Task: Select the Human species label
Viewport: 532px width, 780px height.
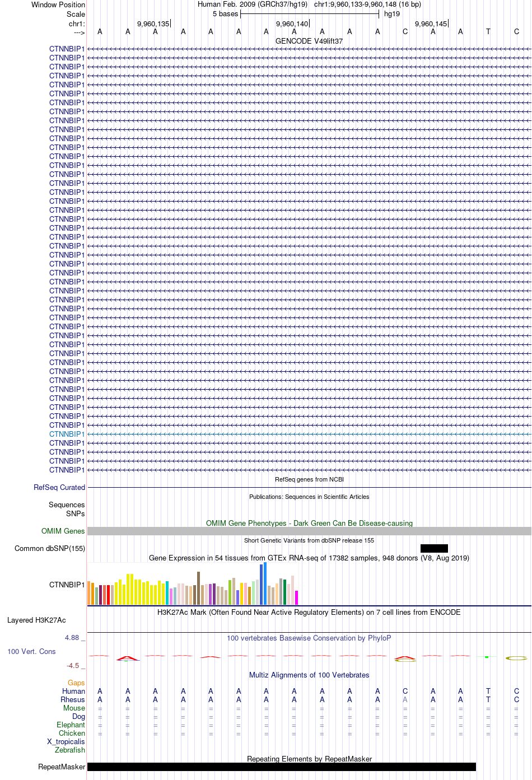Action: click(x=73, y=691)
